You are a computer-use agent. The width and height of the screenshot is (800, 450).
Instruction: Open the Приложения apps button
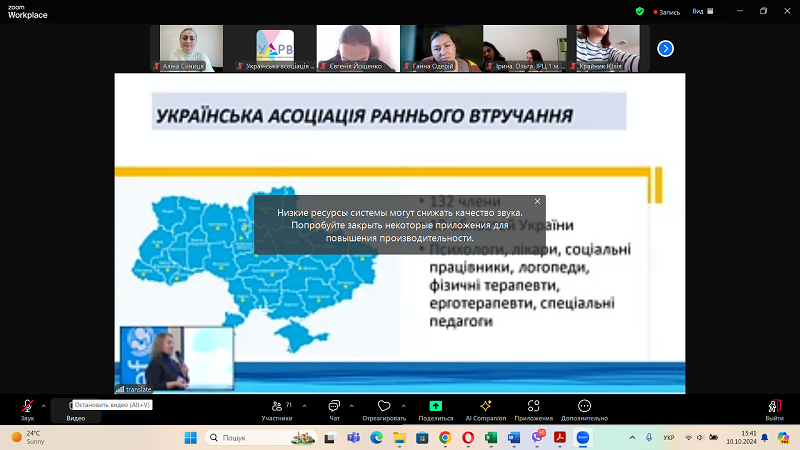point(534,410)
